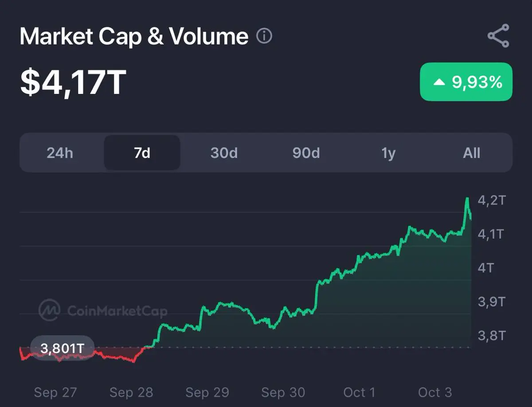Select the 24h time range
This screenshot has width=532, height=407.
pos(60,153)
